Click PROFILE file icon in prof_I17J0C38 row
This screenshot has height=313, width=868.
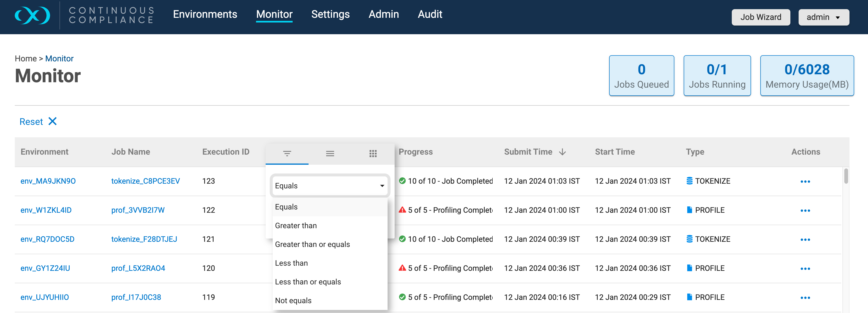[x=689, y=297]
